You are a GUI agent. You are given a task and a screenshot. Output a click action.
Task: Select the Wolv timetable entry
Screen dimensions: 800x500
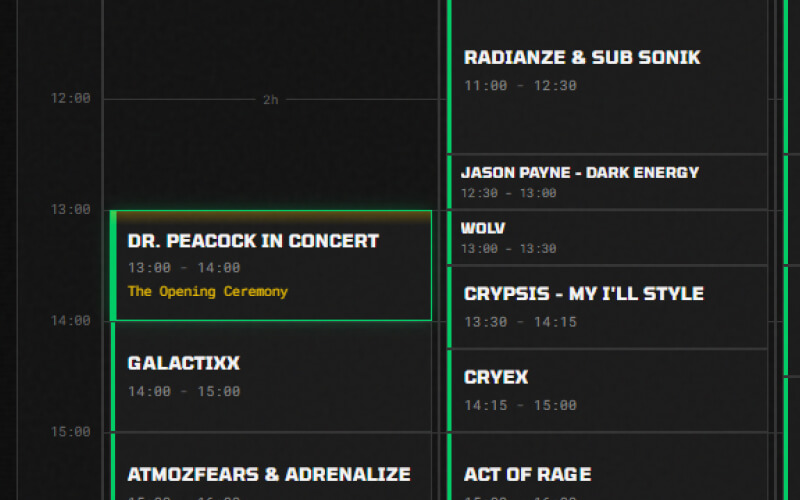[483, 228]
